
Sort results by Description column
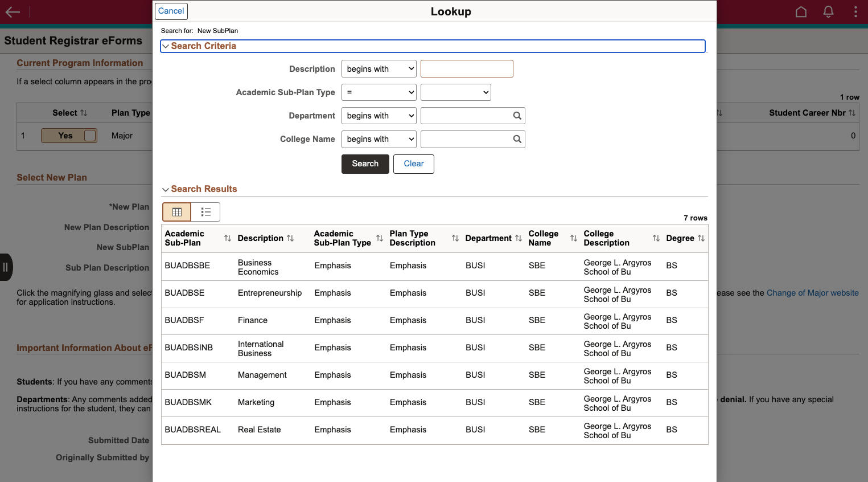click(290, 238)
